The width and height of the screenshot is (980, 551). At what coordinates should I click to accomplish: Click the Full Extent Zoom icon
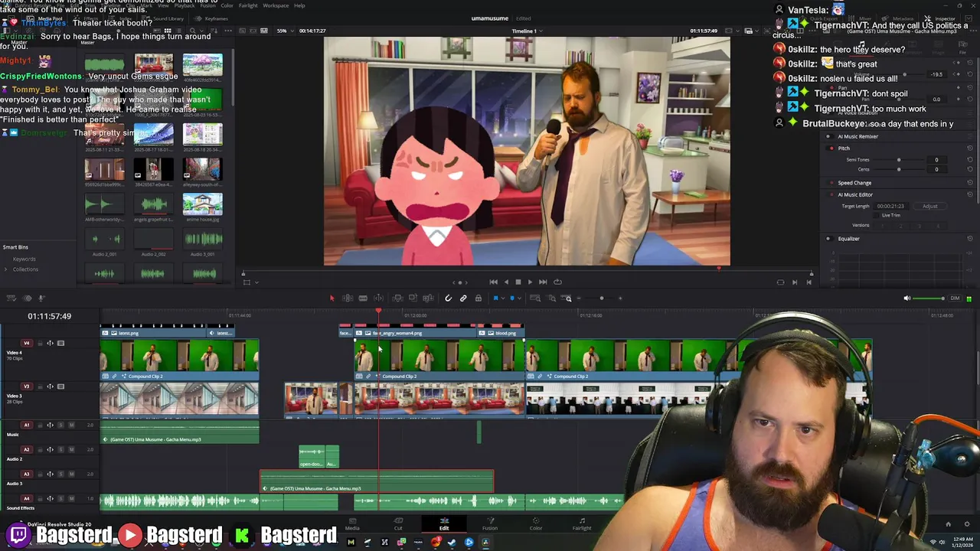[x=535, y=298]
